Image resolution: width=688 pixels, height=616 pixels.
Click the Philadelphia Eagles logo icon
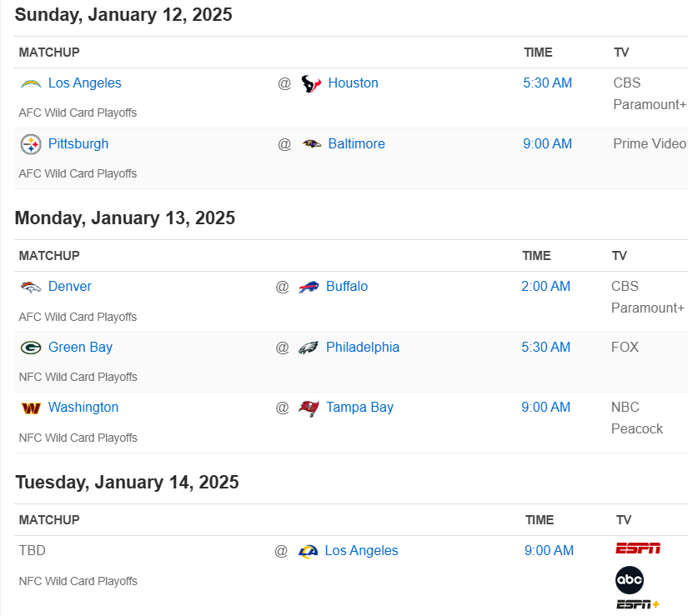(309, 348)
